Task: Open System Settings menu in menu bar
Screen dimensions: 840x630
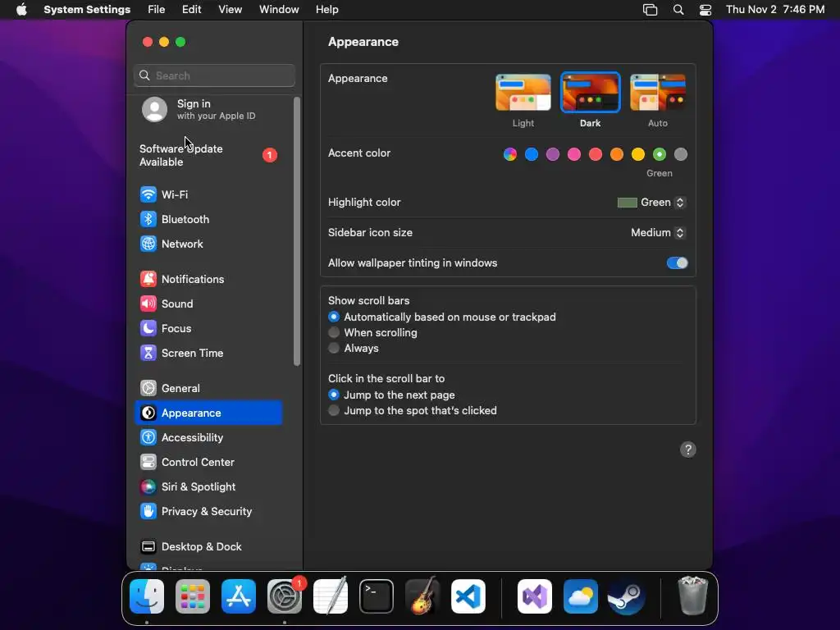Action: pos(87,10)
